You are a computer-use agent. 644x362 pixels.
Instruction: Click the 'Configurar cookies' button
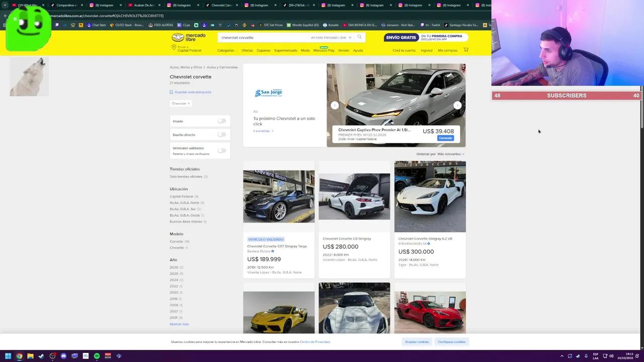point(452,342)
